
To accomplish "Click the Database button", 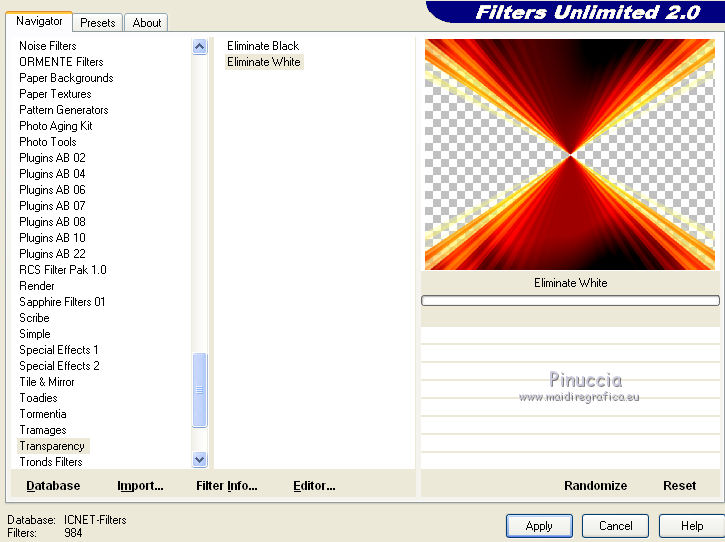I will [53, 486].
